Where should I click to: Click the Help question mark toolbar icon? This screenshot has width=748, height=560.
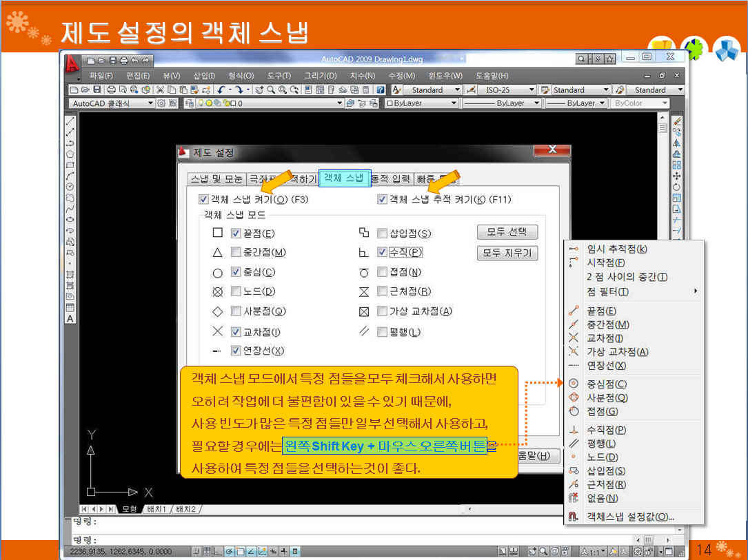coord(380,90)
